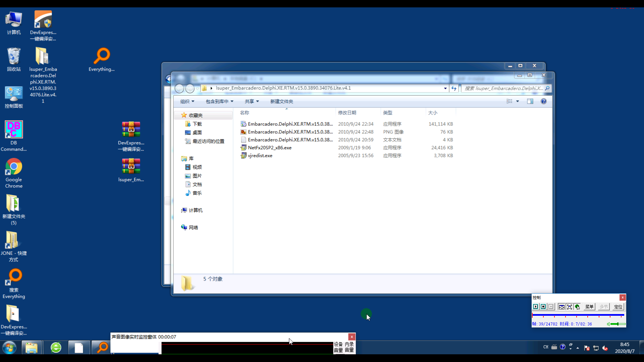644x362 pixels.
Task: Click 定位 button in control panel
Action: (x=618, y=307)
